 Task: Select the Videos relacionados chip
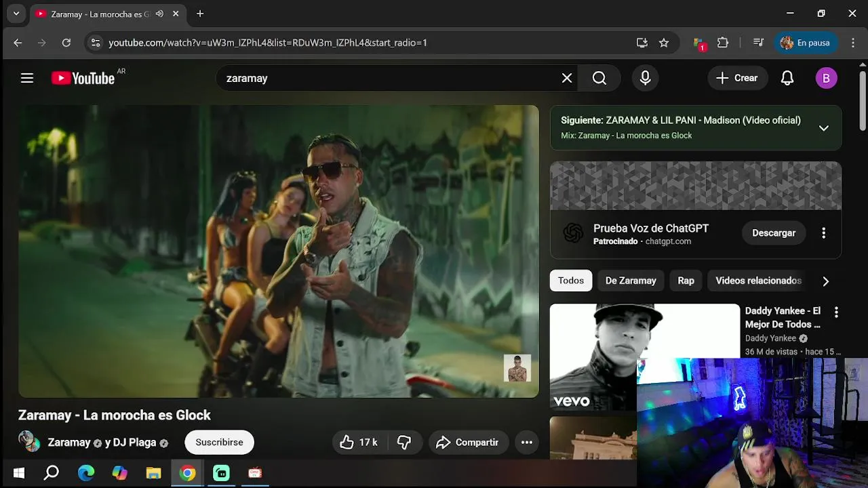click(x=758, y=281)
